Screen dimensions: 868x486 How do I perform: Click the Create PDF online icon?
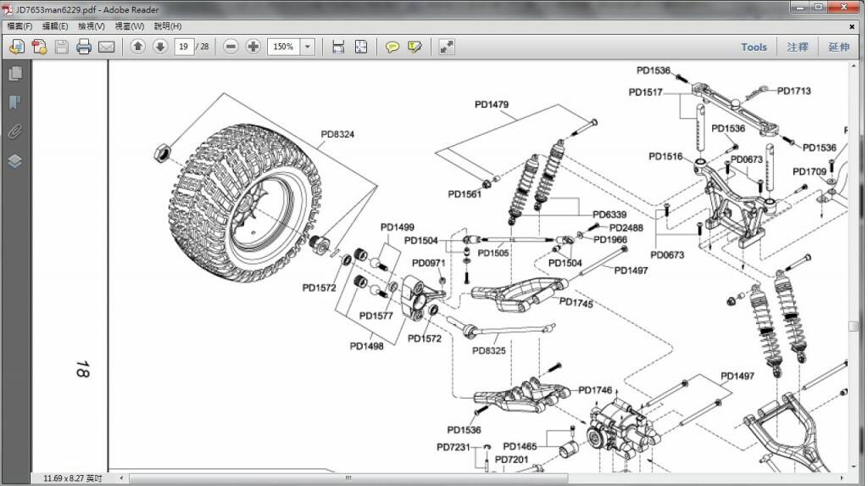17,47
